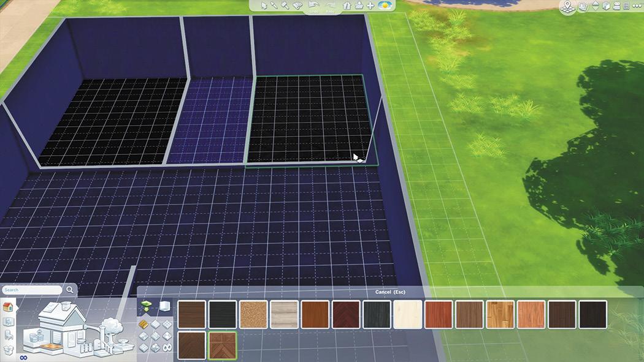Open the lot info house icon
Screen dimensions: 644x362
click(x=347, y=6)
